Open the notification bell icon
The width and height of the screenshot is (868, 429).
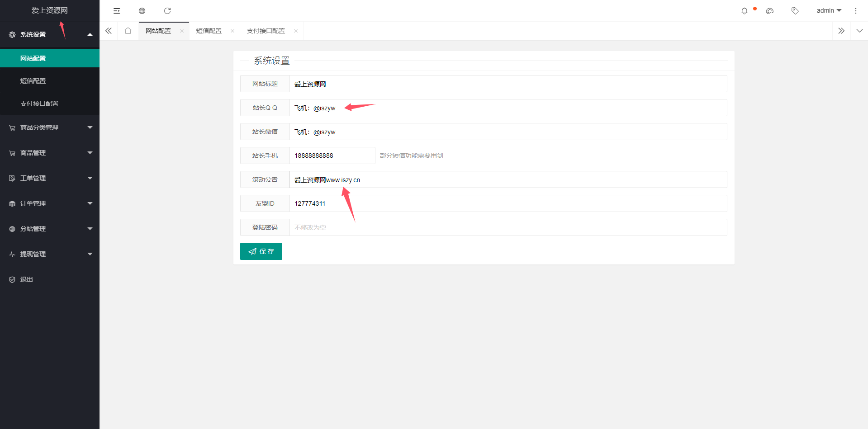(x=744, y=11)
